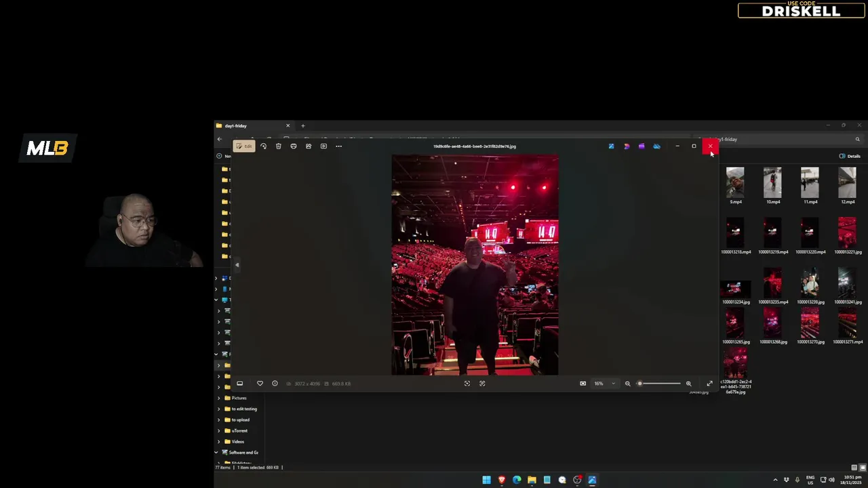Close the day1-friday Explorer tab
The height and width of the screenshot is (488, 868).
[x=288, y=126]
